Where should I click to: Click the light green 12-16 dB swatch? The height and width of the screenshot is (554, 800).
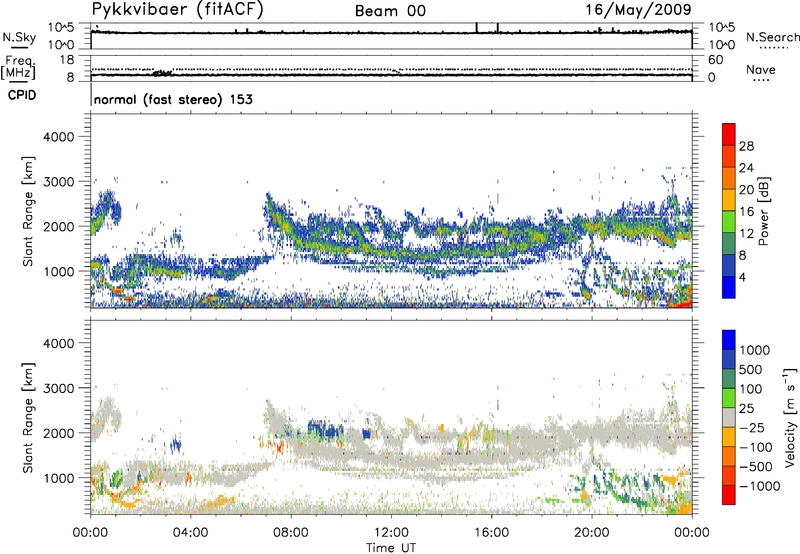tap(729, 221)
